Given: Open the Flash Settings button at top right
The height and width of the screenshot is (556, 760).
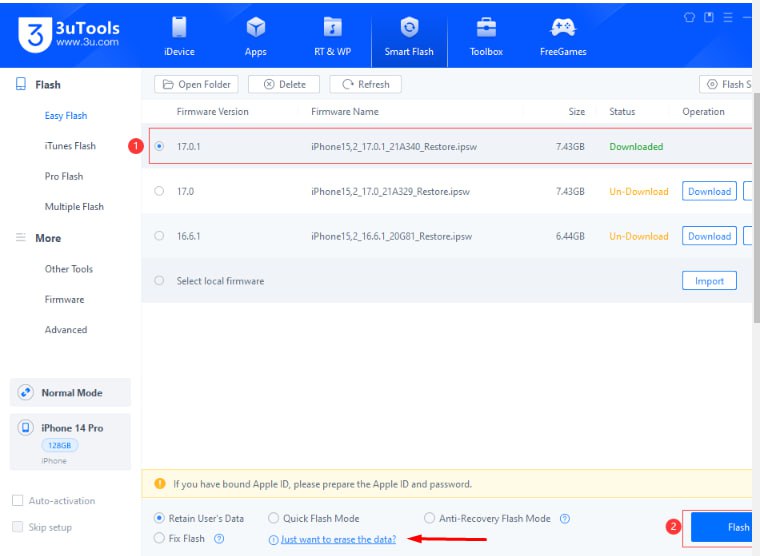Looking at the screenshot, I should coord(726,84).
